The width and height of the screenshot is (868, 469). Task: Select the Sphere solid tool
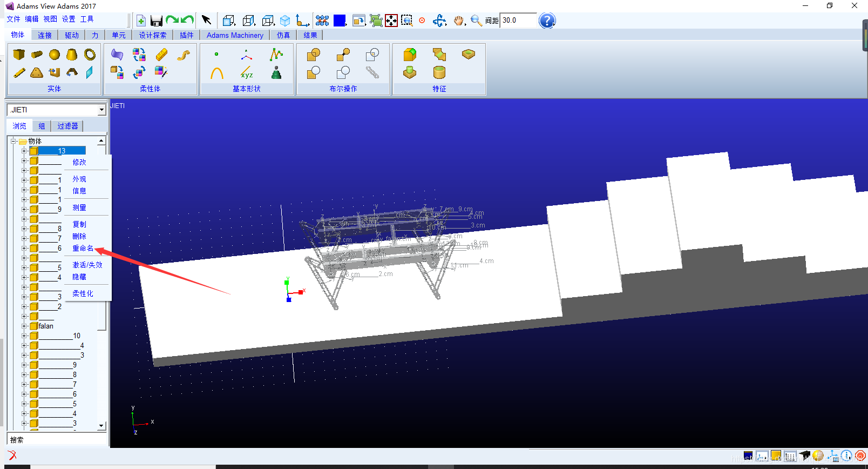tap(55, 55)
